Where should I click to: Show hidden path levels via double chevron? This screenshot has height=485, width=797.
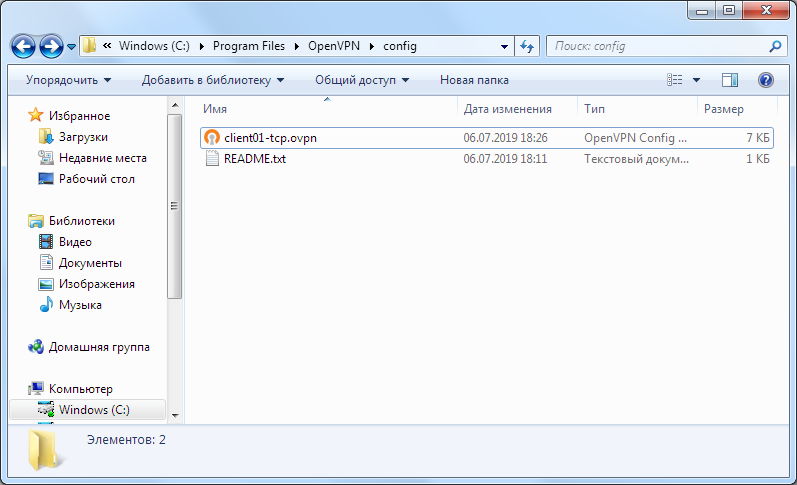click(x=107, y=46)
